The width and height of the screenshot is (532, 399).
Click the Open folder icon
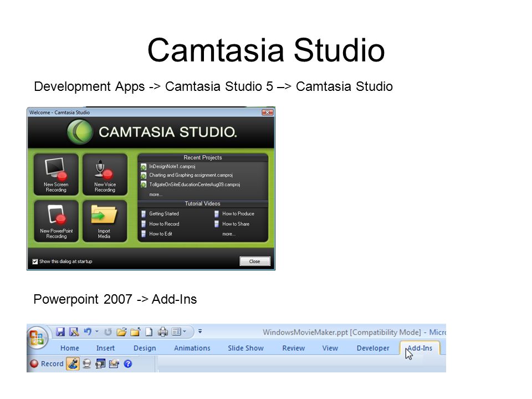tap(121, 331)
